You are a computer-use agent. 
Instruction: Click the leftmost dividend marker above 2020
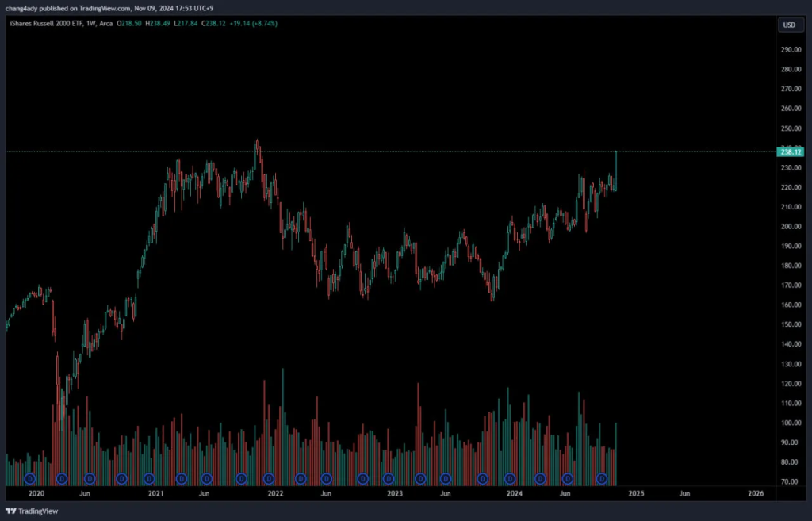pos(30,479)
